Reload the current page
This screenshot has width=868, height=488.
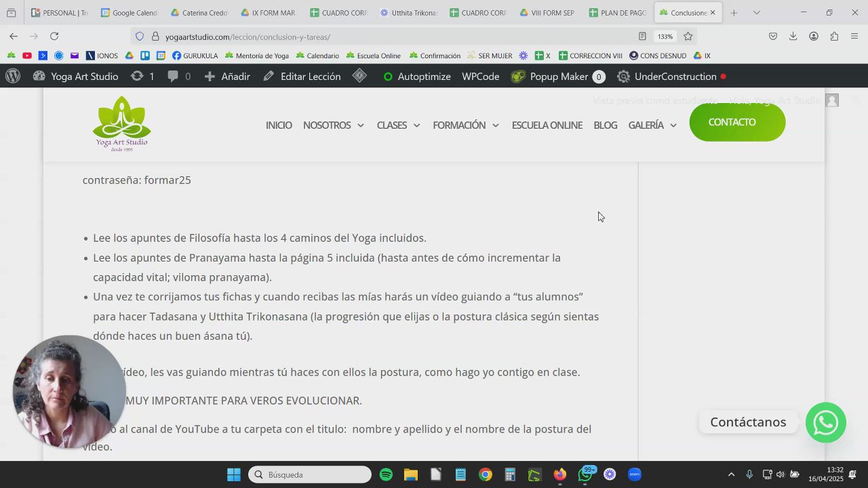pyautogui.click(x=54, y=37)
